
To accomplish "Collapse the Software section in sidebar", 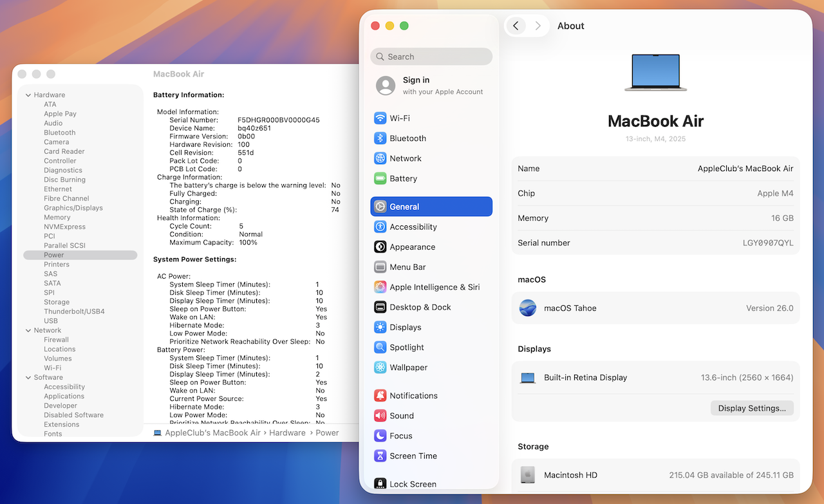I will (28, 378).
